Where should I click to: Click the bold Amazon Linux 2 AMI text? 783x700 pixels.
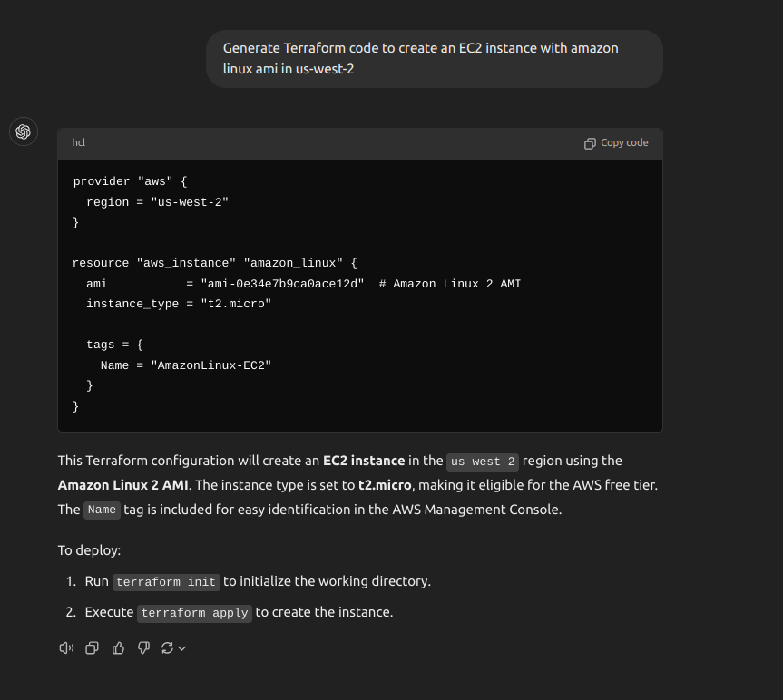pyautogui.click(x=122, y=485)
